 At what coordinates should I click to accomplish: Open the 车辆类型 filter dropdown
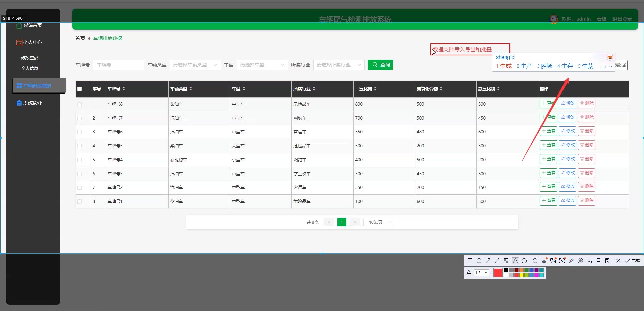(195, 65)
